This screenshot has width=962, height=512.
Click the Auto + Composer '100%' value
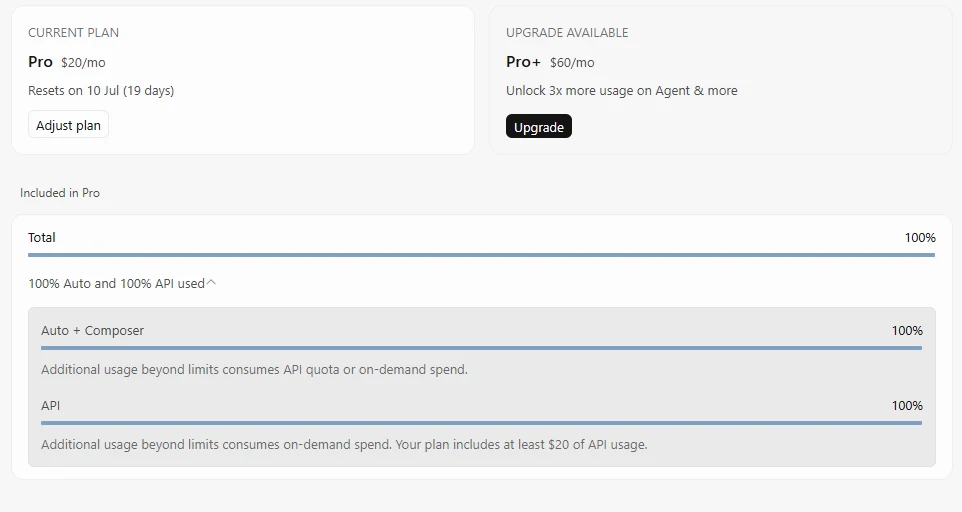tap(907, 331)
